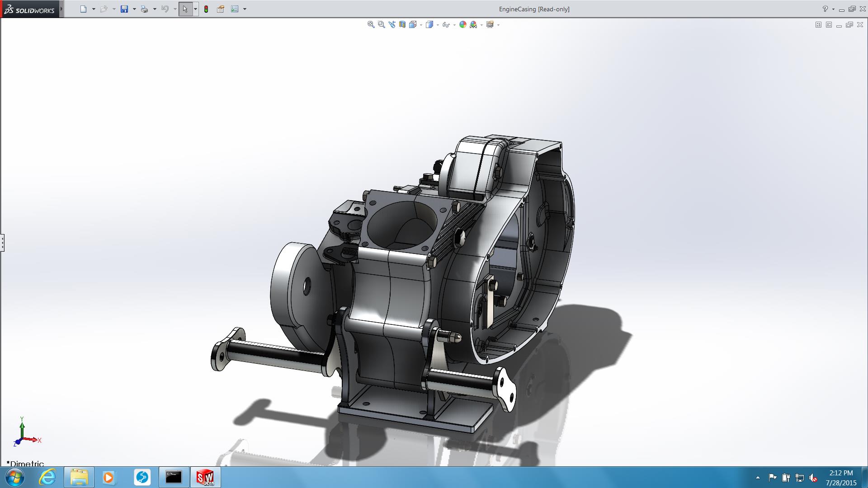Open the File Properties icon
The height and width of the screenshot is (488, 868).
[221, 9]
